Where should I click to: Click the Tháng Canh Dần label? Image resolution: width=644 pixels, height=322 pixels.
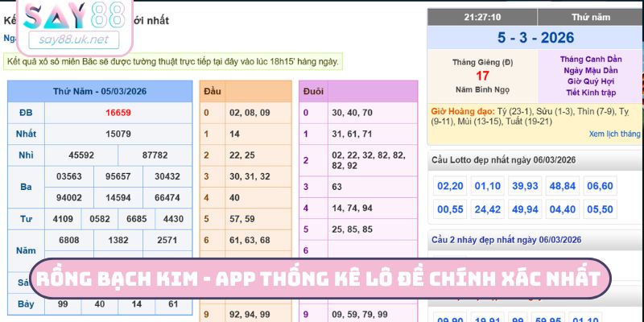pyautogui.click(x=591, y=59)
